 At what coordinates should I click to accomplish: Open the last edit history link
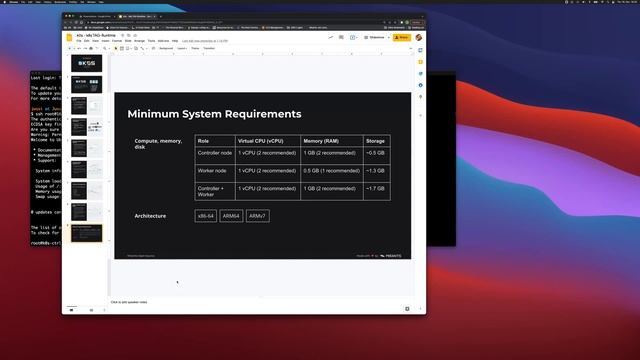coord(205,41)
